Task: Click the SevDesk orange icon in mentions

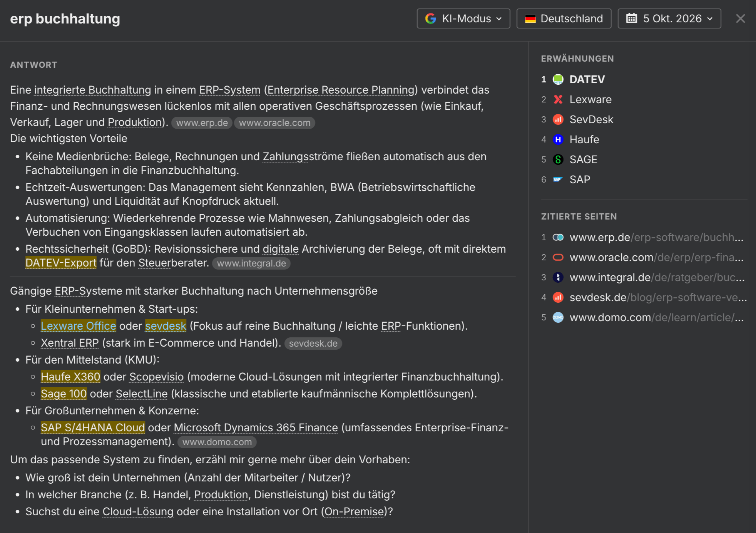Action: (x=558, y=119)
